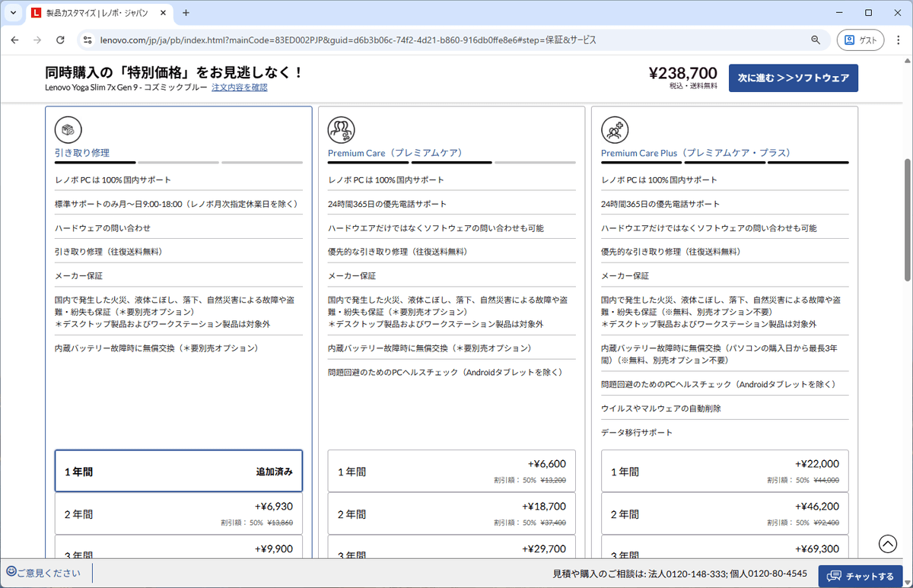Image resolution: width=913 pixels, height=588 pixels.
Task: Click the circular scroll-to-top chevron
Action: [888, 544]
